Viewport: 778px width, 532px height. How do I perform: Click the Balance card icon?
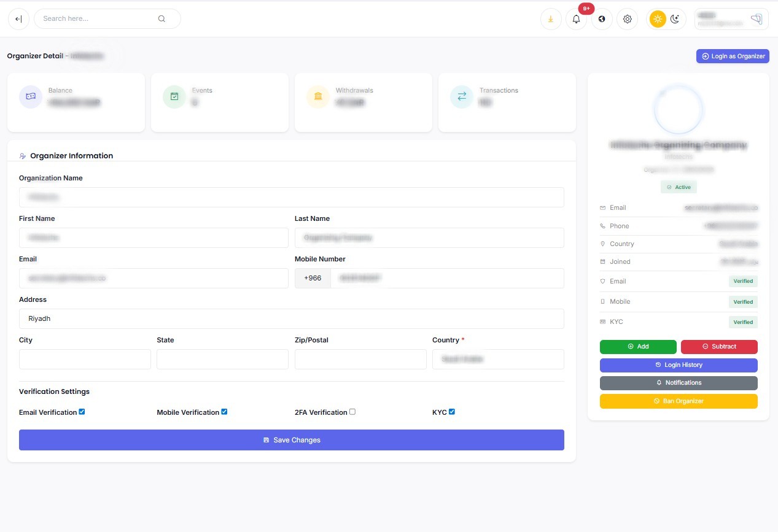(31, 97)
